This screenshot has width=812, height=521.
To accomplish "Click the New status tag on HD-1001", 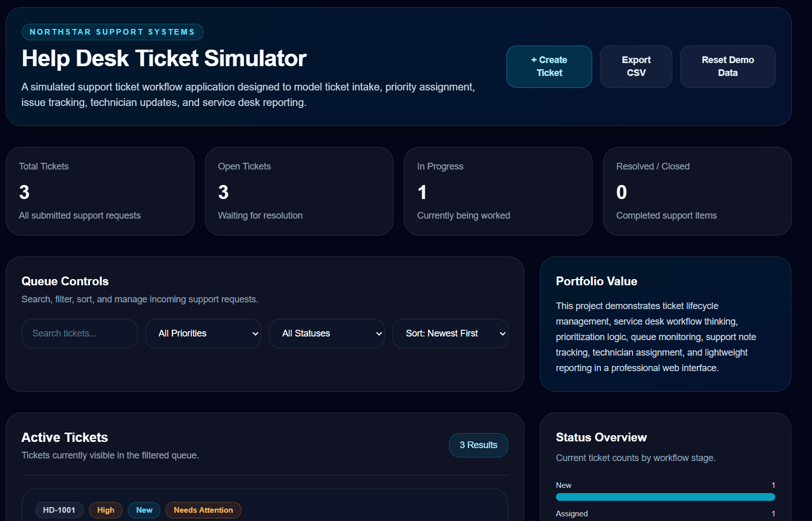I will (x=144, y=510).
